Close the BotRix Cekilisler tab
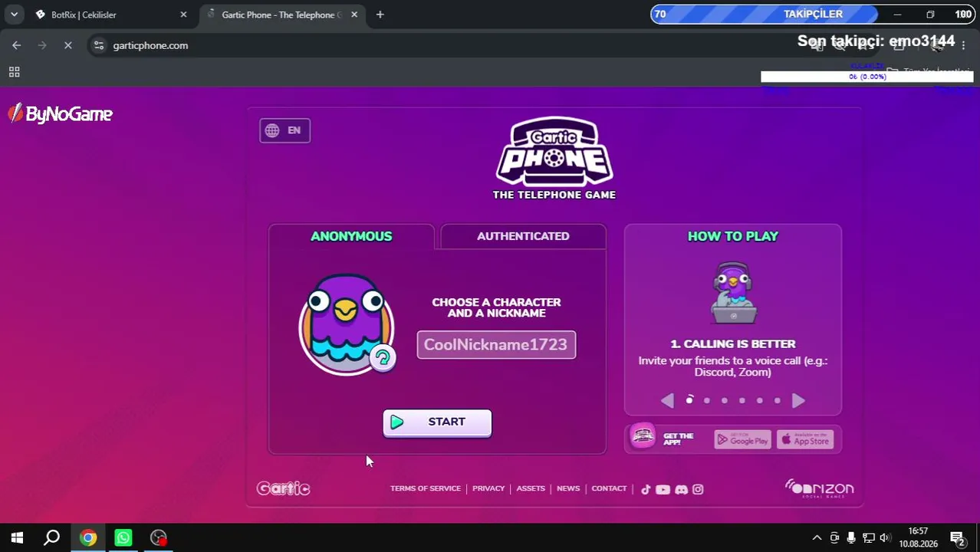980x552 pixels. point(183,15)
